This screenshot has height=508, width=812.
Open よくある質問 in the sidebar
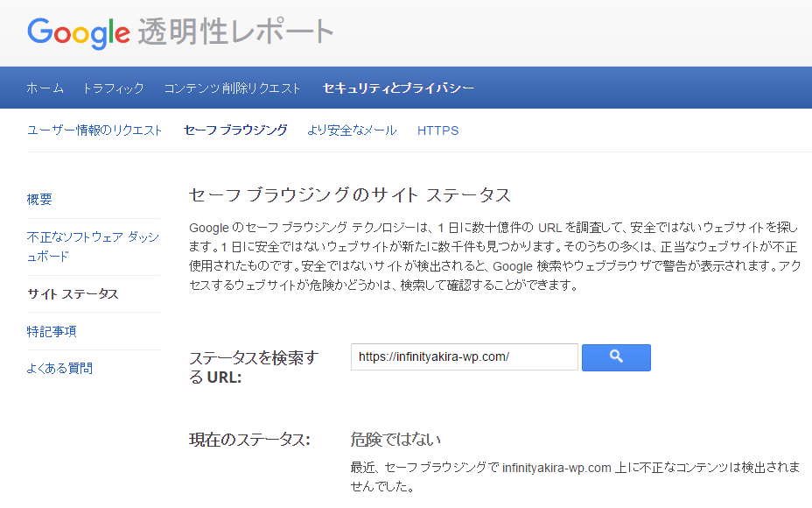click(x=59, y=369)
